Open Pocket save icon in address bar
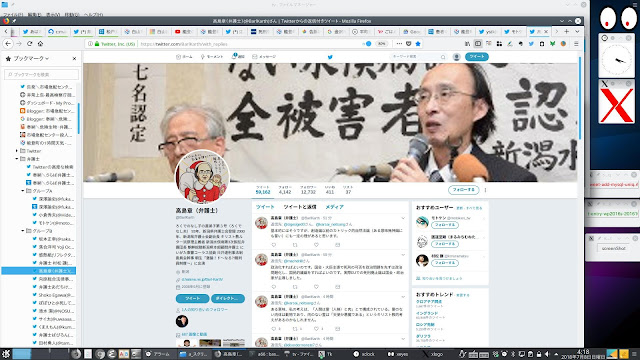640x360 pixels. click(x=409, y=44)
